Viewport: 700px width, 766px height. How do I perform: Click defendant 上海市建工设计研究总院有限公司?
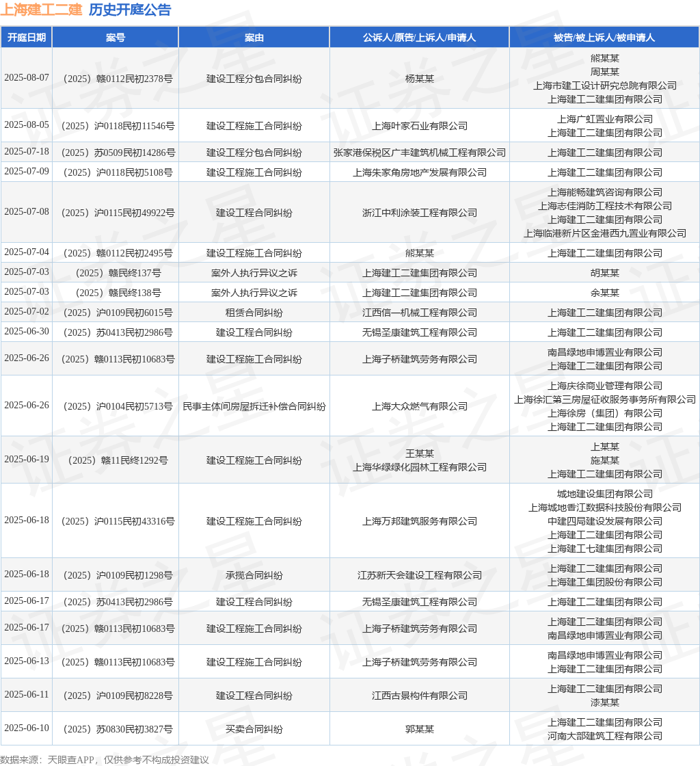(605, 85)
